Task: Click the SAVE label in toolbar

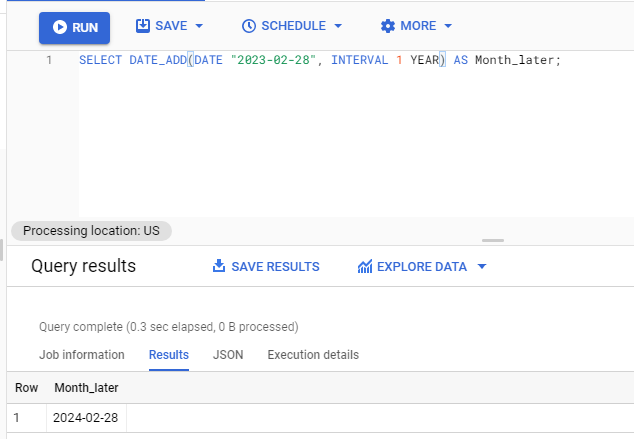Action: (x=171, y=26)
